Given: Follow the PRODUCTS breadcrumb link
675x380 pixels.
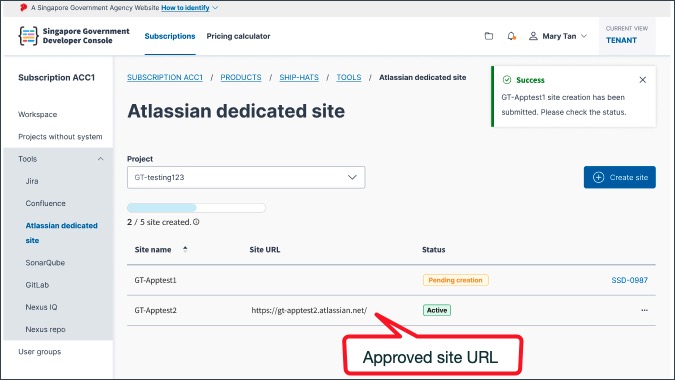Looking at the screenshot, I should point(241,77).
